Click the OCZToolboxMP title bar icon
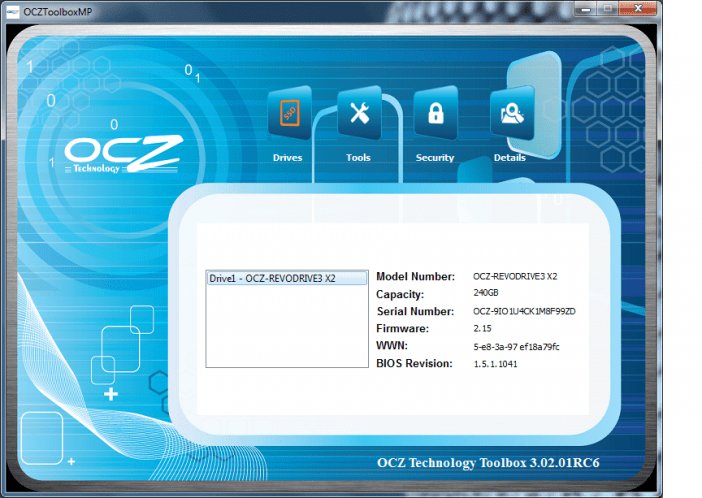The width and height of the screenshot is (702, 498). click(x=13, y=11)
